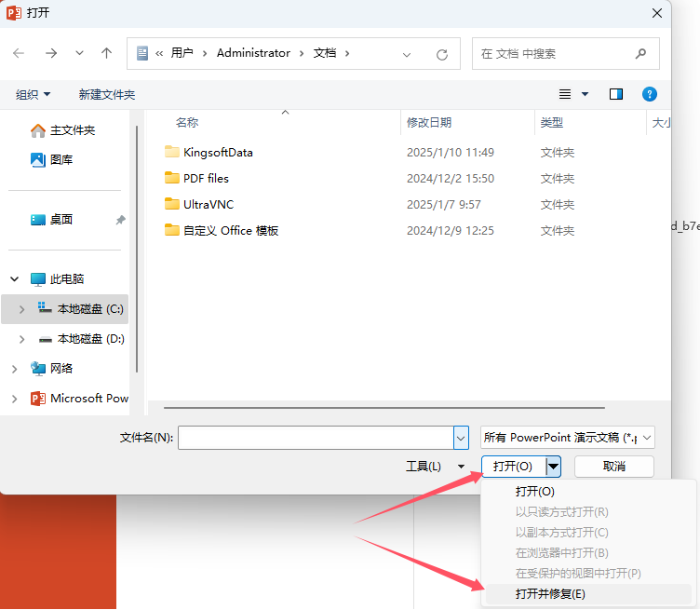Refresh the current folder listing

442,54
